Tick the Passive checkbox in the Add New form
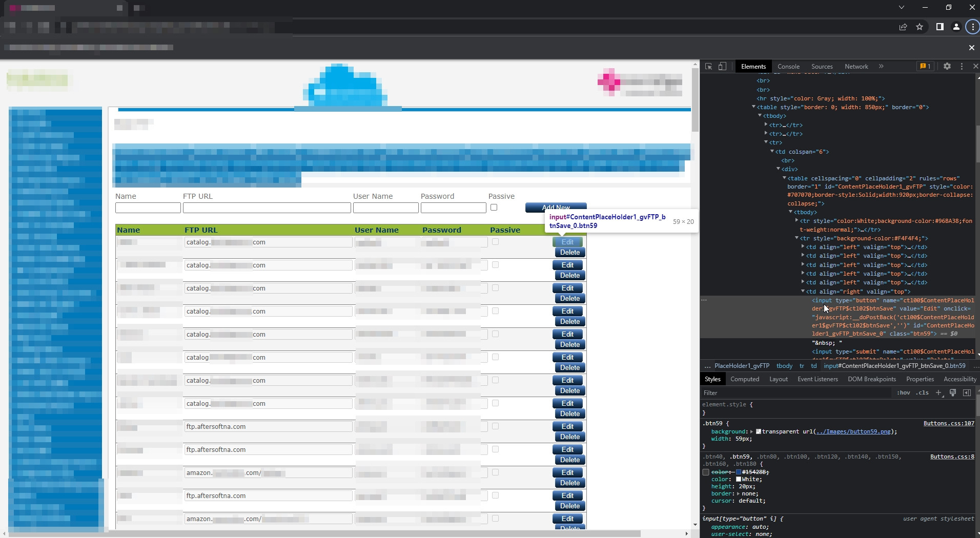 pos(494,208)
